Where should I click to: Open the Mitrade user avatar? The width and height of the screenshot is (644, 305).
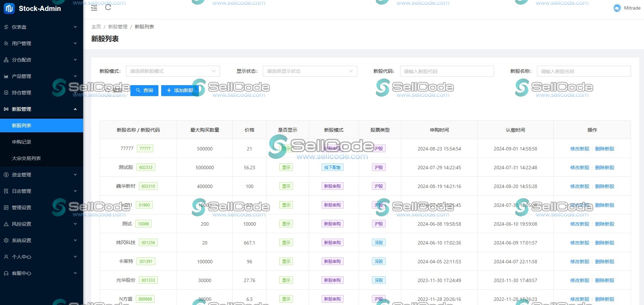click(x=617, y=8)
